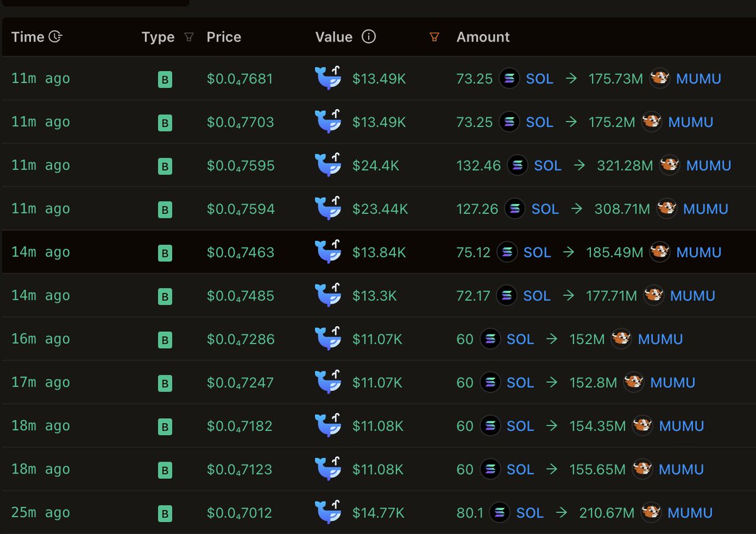Image resolution: width=756 pixels, height=534 pixels.
Task: Click the MUMU bull icon after 185.49M
Action: (x=660, y=252)
